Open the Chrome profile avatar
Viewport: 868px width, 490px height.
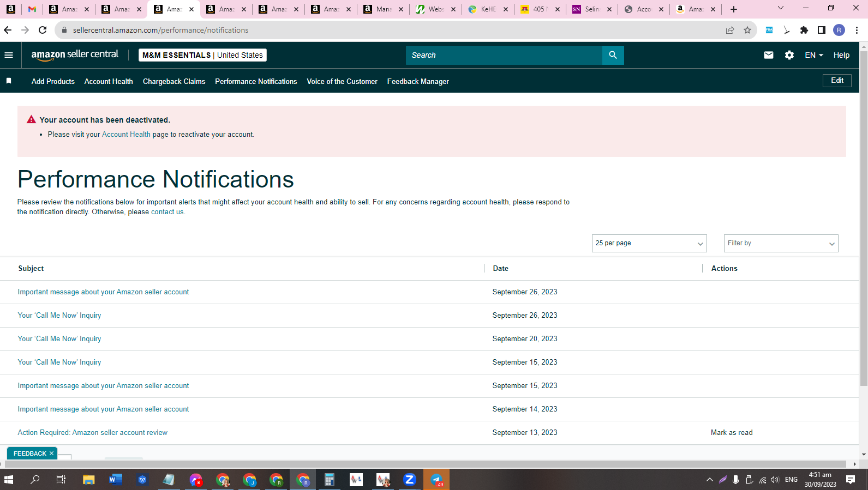tap(839, 30)
